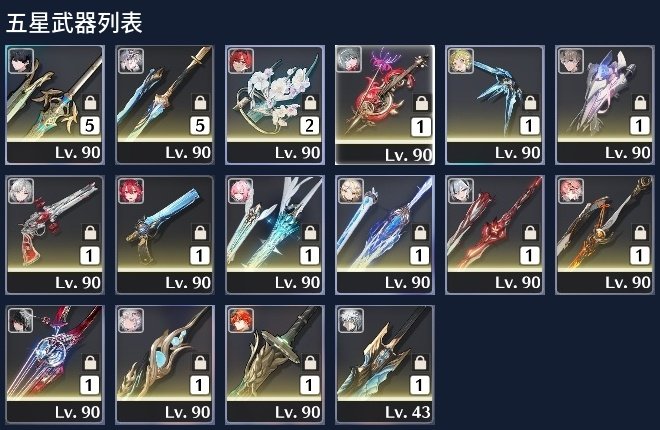This screenshot has width=660, height=430.
Task: Click the black-haired avatar on first weapon card
Action: (x=21, y=61)
